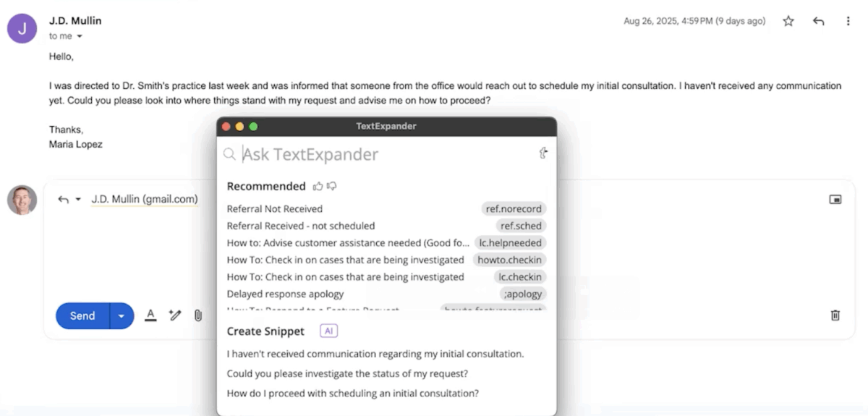Click the Ask TextExpander search field
This screenshot has height=416, width=868.
383,154
